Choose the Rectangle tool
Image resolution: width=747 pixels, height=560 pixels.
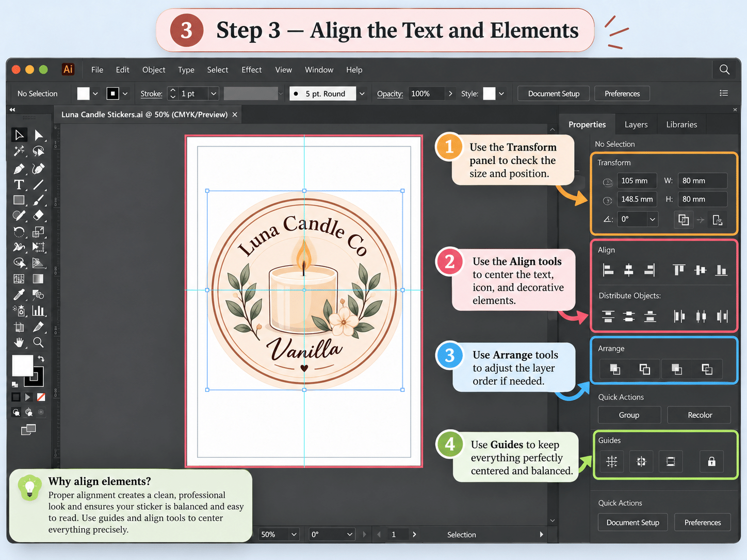[x=19, y=200]
